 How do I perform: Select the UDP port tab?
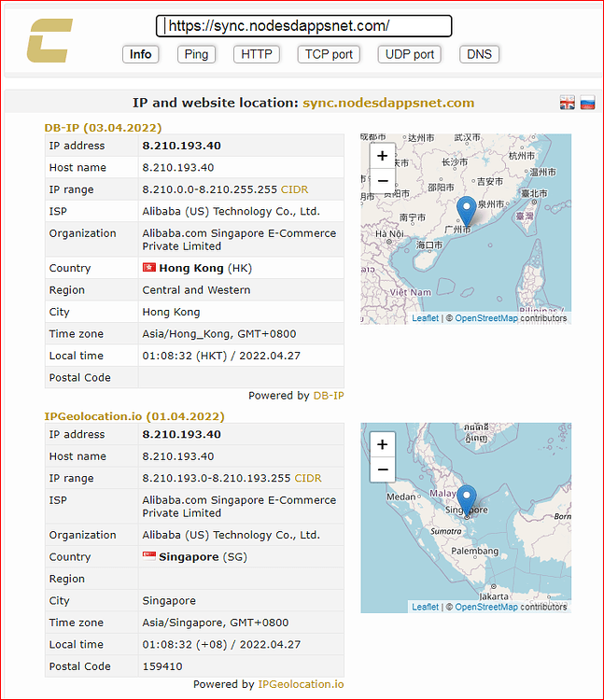tap(410, 54)
